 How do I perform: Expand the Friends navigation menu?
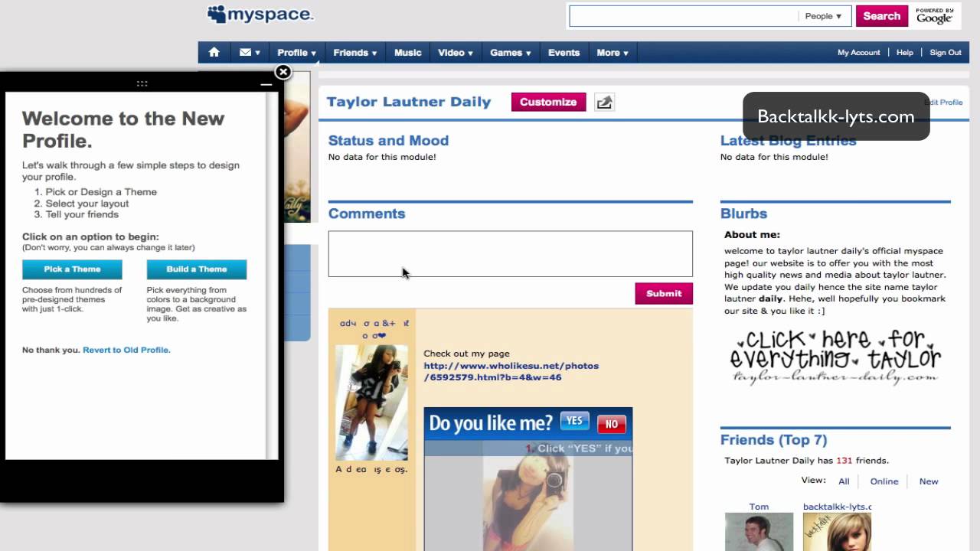(x=355, y=53)
